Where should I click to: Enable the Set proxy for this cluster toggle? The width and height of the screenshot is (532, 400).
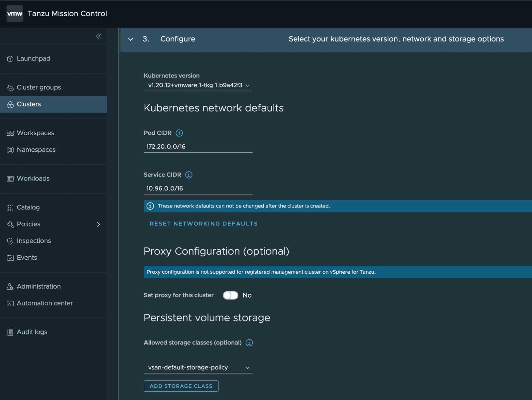coord(230,295)
